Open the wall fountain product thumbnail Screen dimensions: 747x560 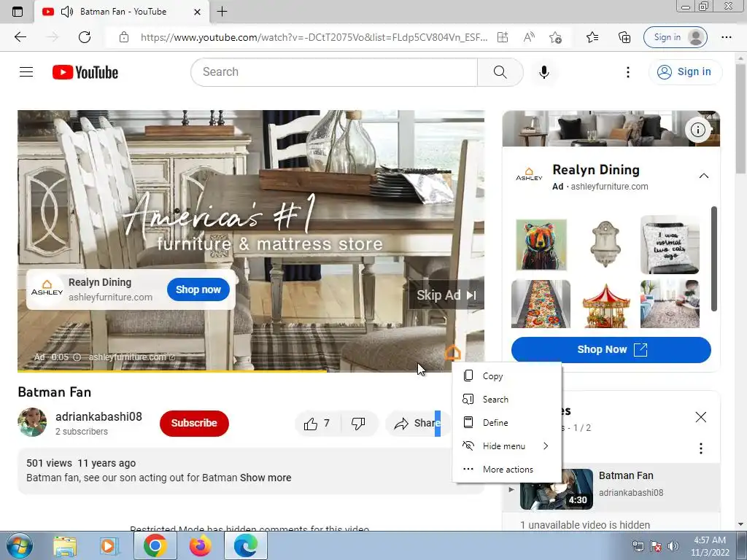tap(605, 245)
